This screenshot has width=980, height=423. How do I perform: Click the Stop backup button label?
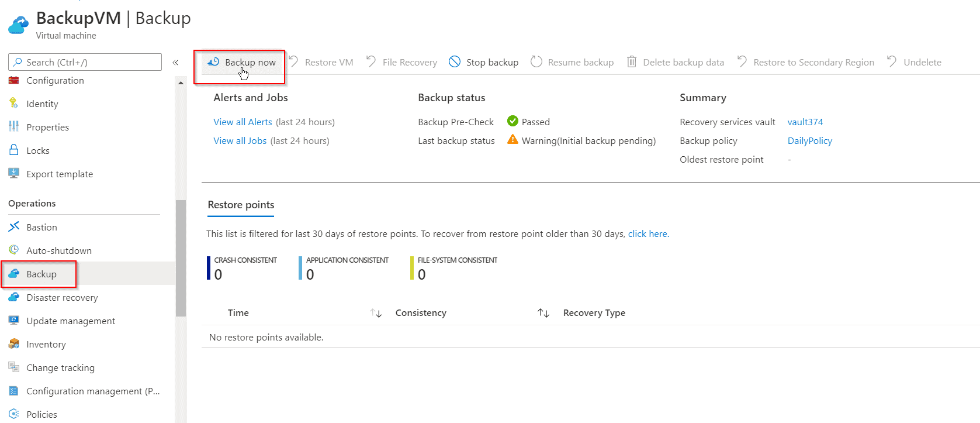pyautogui.click(x=492, y=62)
